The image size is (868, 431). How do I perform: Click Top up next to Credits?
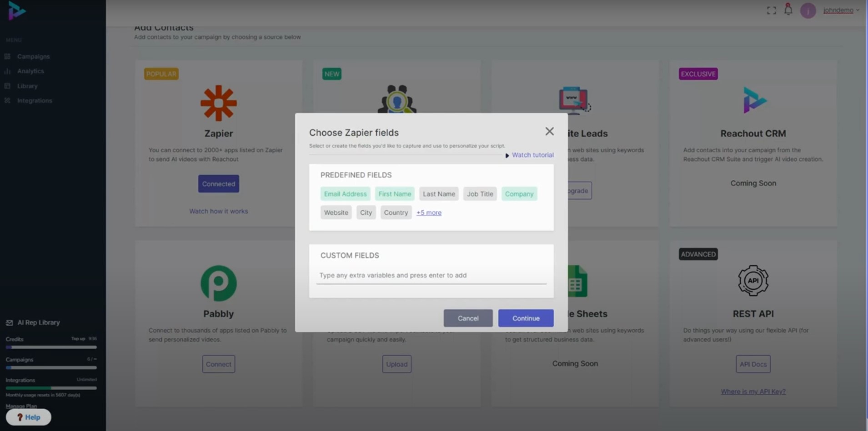(x=78, y=339)
